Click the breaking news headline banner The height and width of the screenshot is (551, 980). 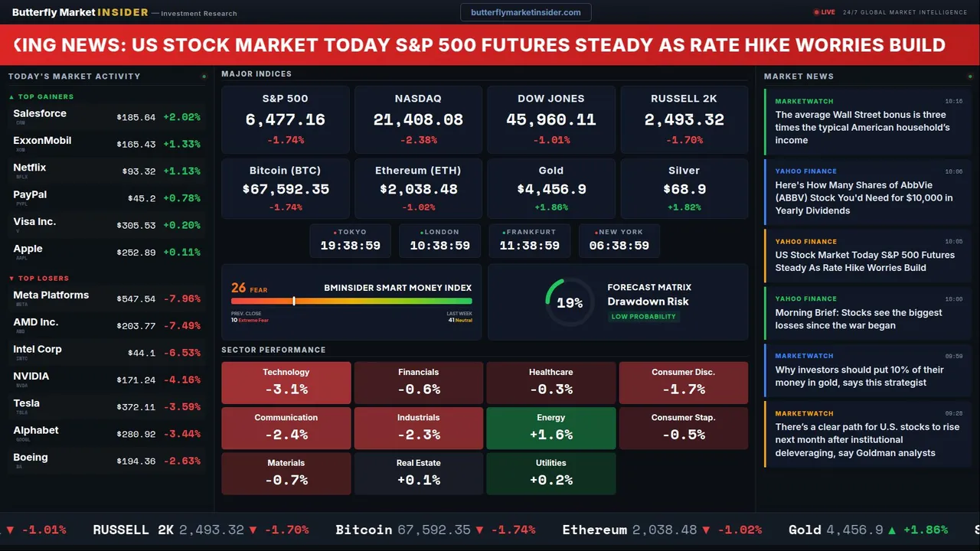(490, 44)
